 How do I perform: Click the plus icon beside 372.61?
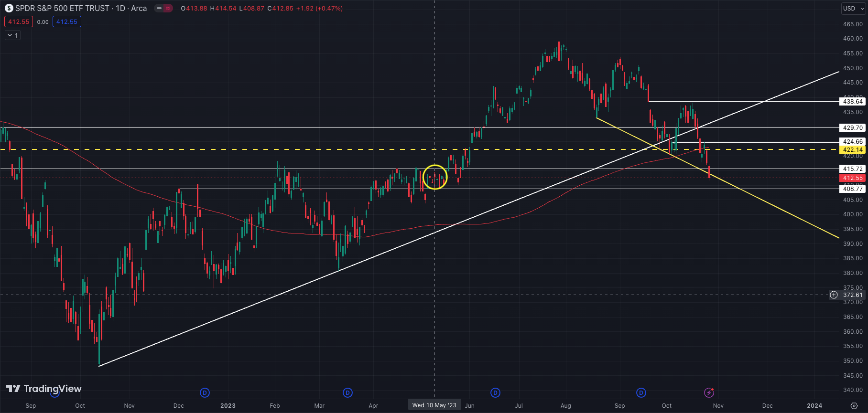pos(834,295)
